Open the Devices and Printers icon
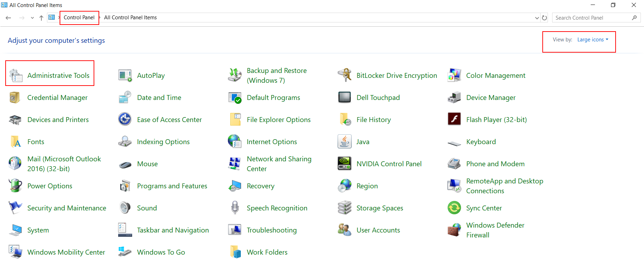This screenshot has height=276, width=644. [15, 120]
